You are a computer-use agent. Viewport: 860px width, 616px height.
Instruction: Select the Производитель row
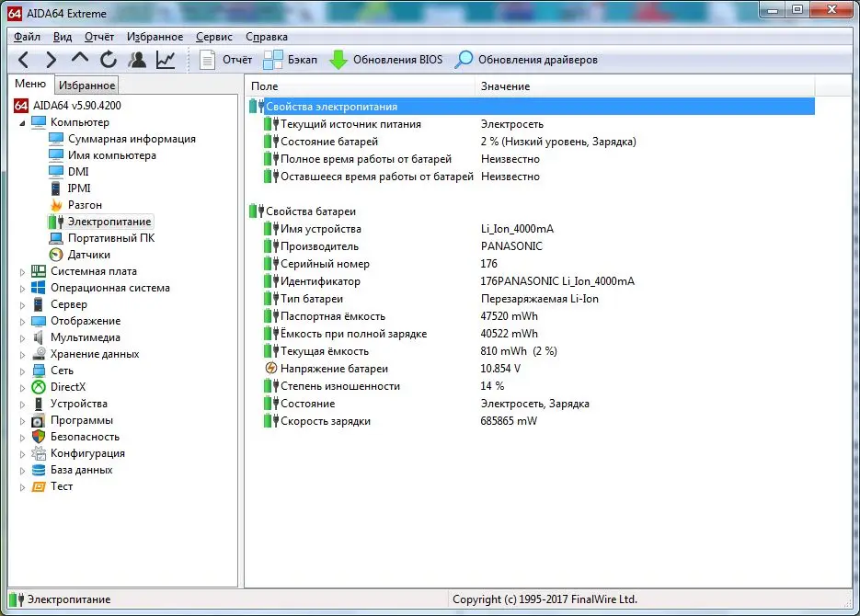point(531,246)
